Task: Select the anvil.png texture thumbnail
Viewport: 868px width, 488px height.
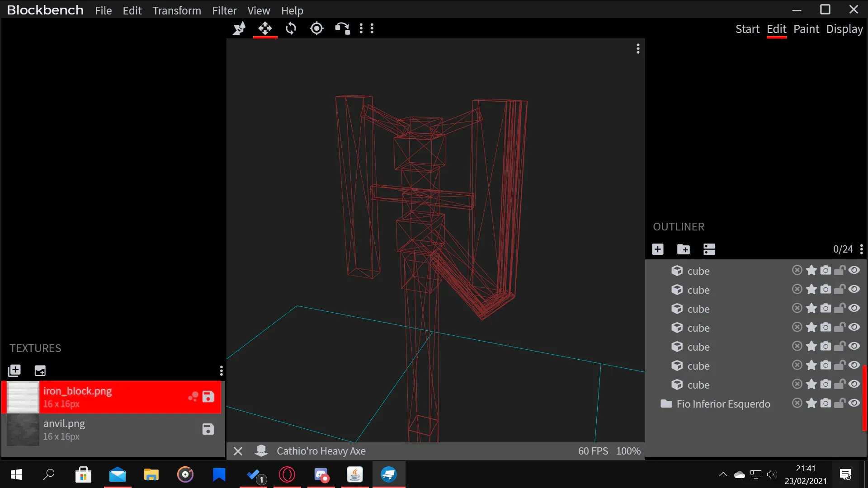Action: tap(23, 430)
